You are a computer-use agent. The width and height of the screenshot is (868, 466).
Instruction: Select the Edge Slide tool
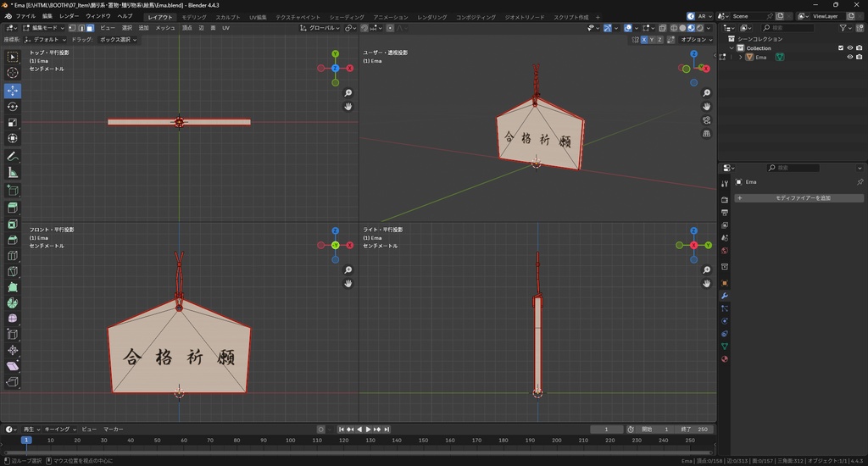pyautogui.click(x=13, y=335)
